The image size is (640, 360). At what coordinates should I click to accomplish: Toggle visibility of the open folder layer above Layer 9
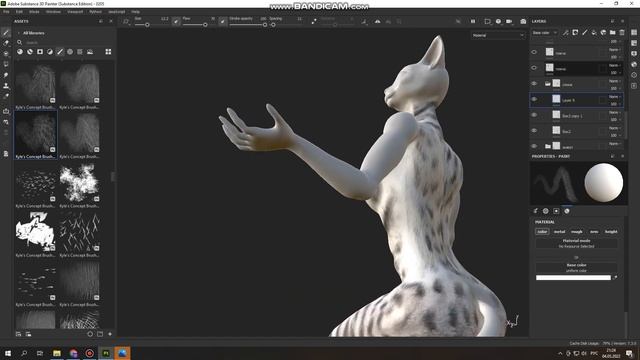tap(534, 84)
